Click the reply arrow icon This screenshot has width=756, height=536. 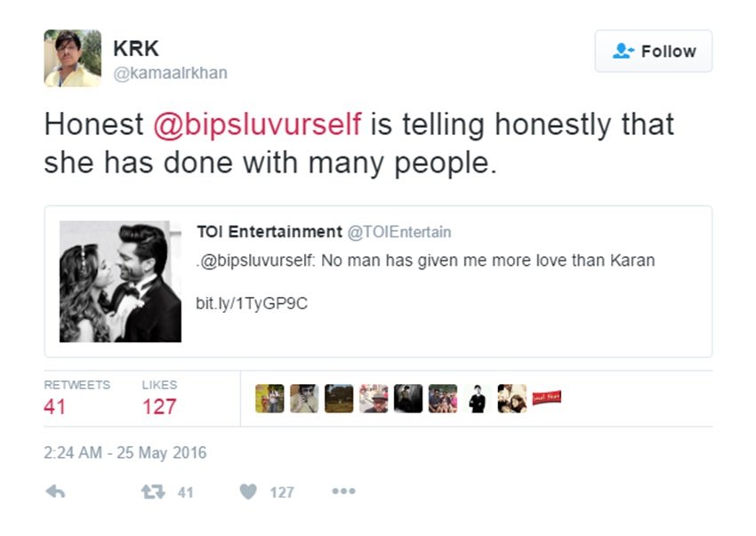point(54,492)
